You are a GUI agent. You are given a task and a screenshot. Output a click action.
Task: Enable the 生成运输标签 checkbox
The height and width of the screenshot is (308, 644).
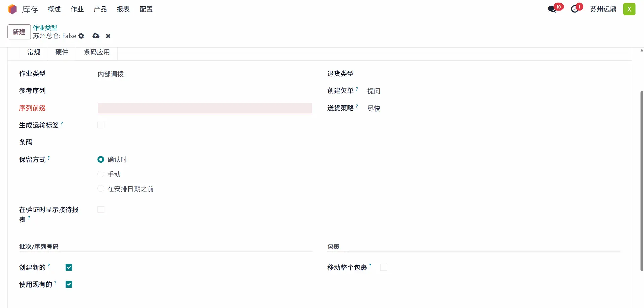tap(101, 125)
